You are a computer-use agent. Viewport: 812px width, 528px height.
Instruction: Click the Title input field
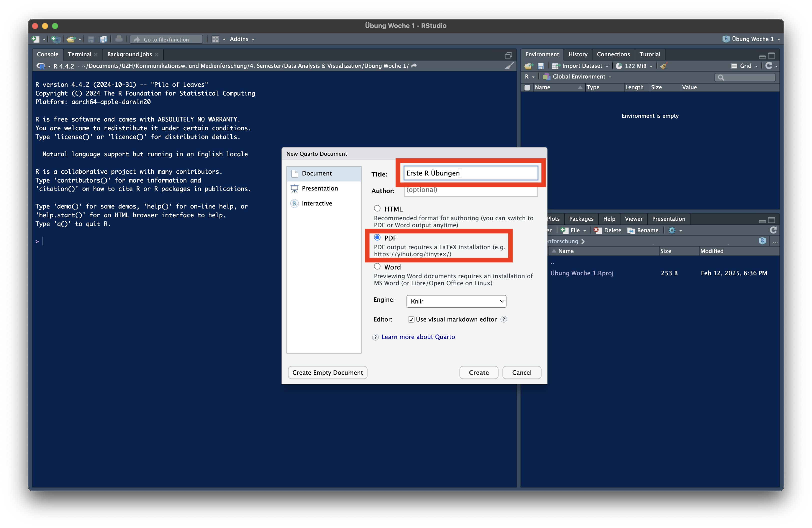470,173
